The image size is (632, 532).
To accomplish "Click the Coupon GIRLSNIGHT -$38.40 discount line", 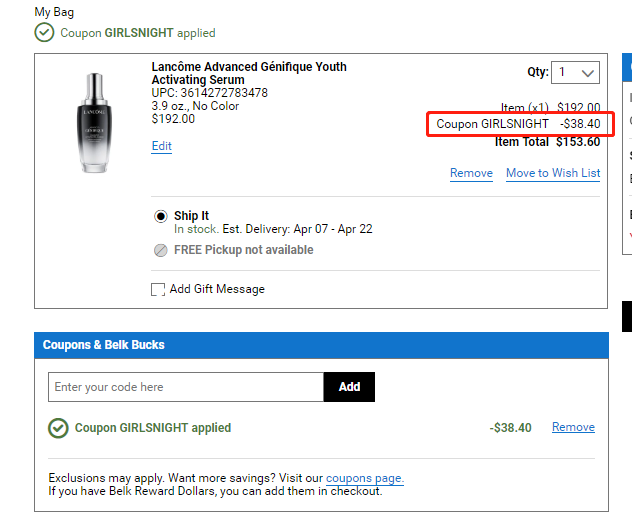I will point(518,124).
